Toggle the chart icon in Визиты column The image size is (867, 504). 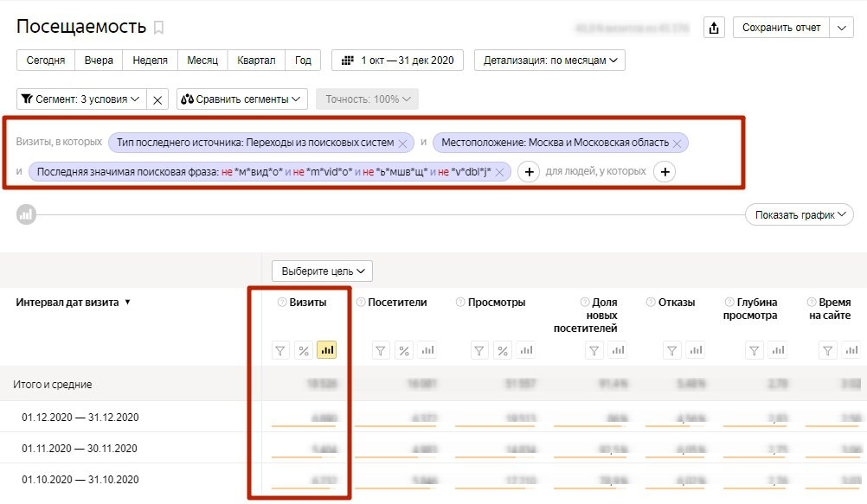(x=327, y=350)
